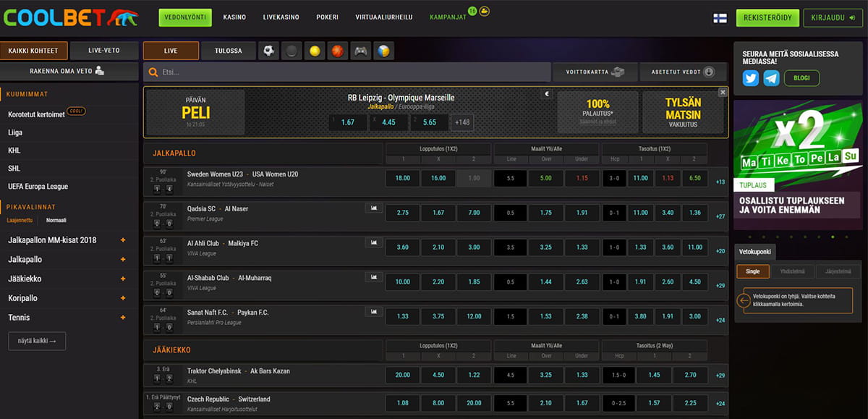Open statistics chart for Sanat Naft match
The height and width of the screenshot is (419, 868).
click(x=374, y=311)
